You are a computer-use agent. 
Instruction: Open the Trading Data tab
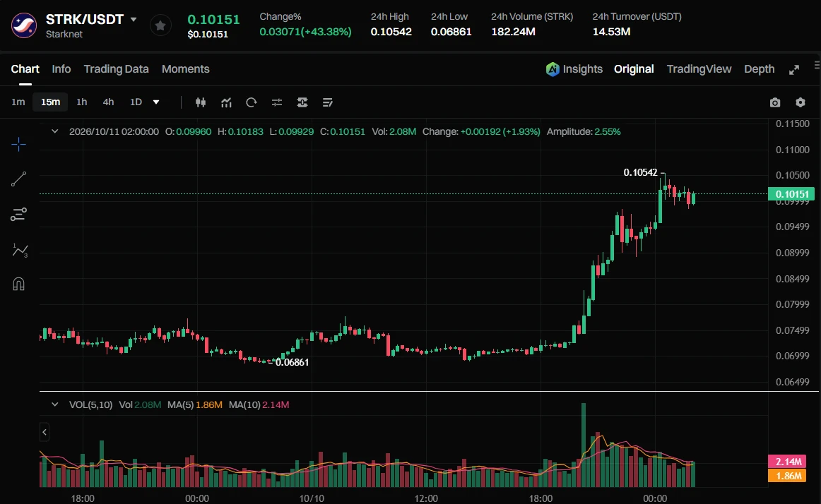(117, 69)
